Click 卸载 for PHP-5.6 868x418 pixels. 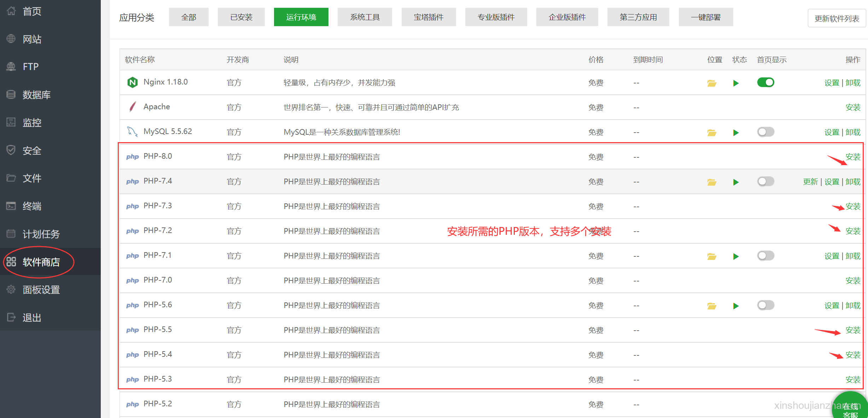[853, 305]
